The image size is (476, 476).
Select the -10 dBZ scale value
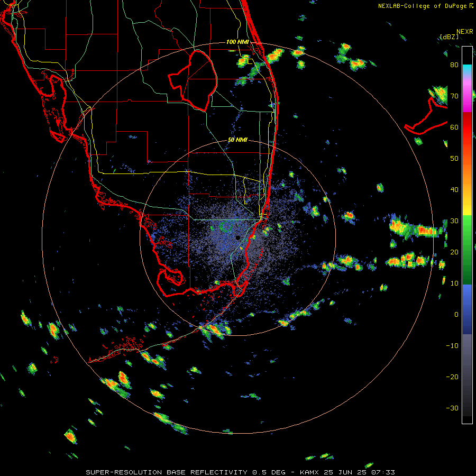tap(452, 346)
